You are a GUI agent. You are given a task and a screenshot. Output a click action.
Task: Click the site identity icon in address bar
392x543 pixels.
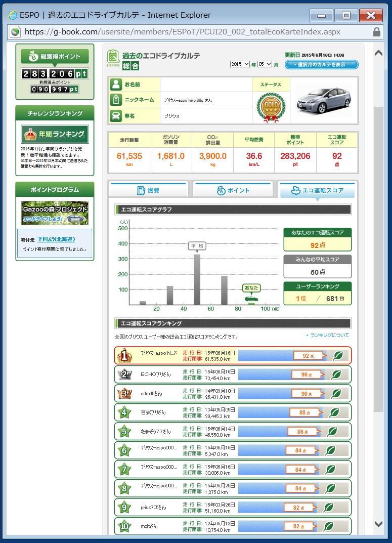coord(15,32)
